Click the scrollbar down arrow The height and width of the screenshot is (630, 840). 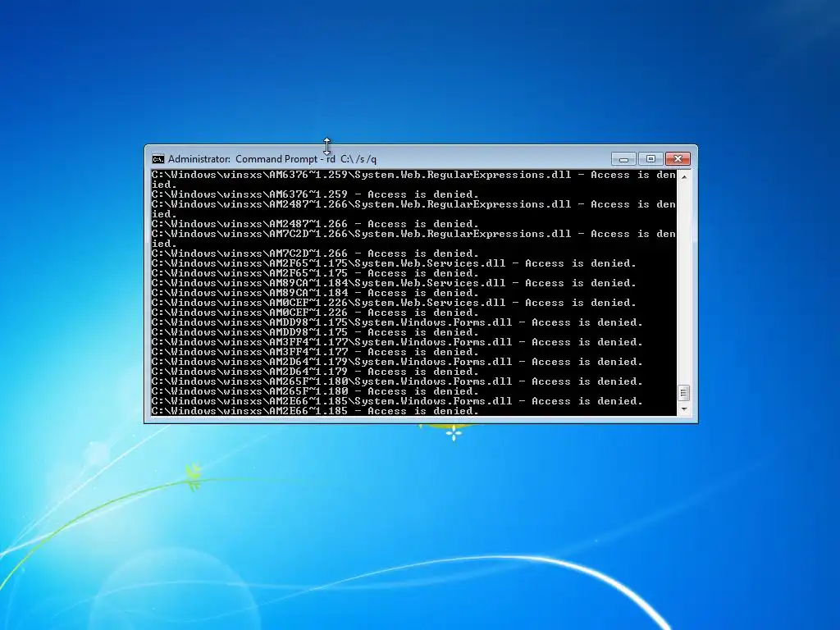[x=683, y=409]
